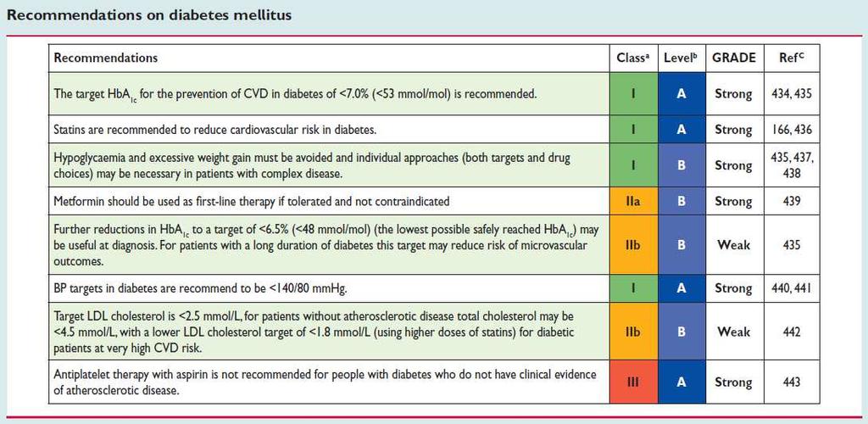Open reference 166, 436 for statins
868x424 pixels.
pyautogui.click(x=791, y=130)
